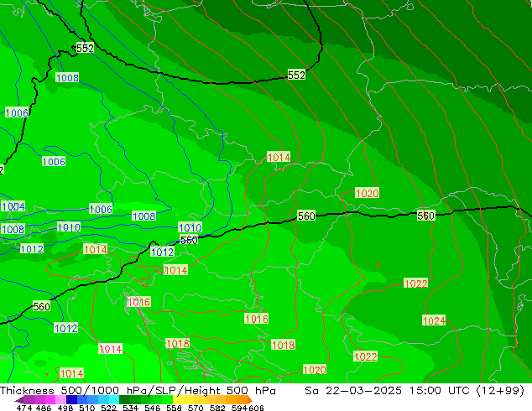Click the 'Thickness 500/1000 hPa/SLP/Height 500 hPa' title
532x411 pixels.
point(138,391)
